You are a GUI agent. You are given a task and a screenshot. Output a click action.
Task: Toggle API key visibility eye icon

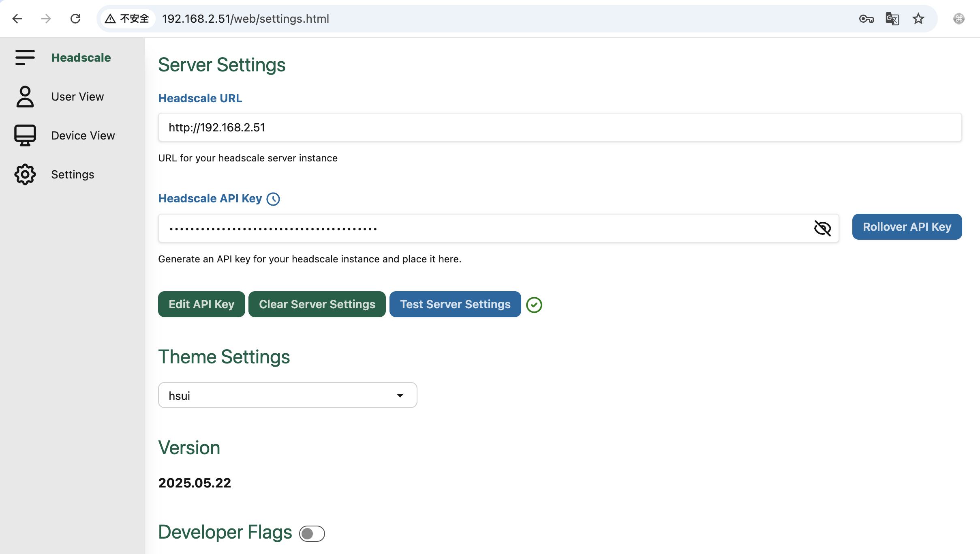pyautogui.click(x=822, y=228)
